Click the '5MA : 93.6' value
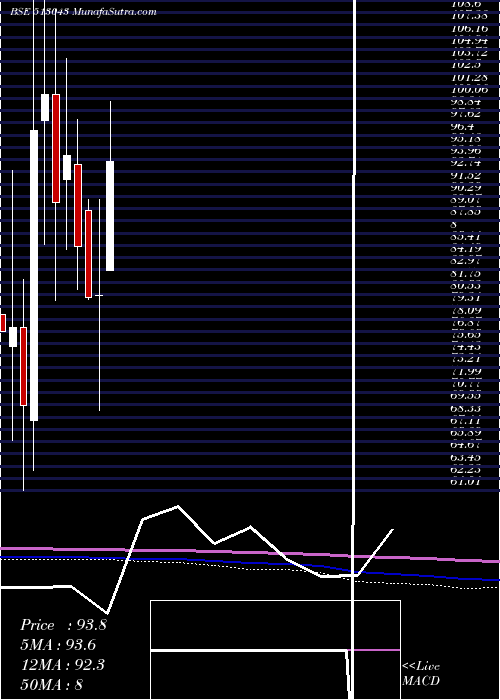This screenshot has width=500, height=700. (x=58, y=645)
